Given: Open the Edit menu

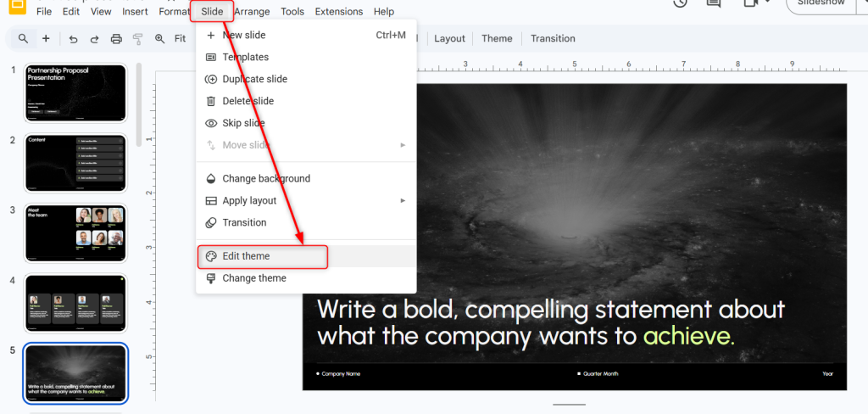Looking at the screenshot, I should click(x=71, y=11).
